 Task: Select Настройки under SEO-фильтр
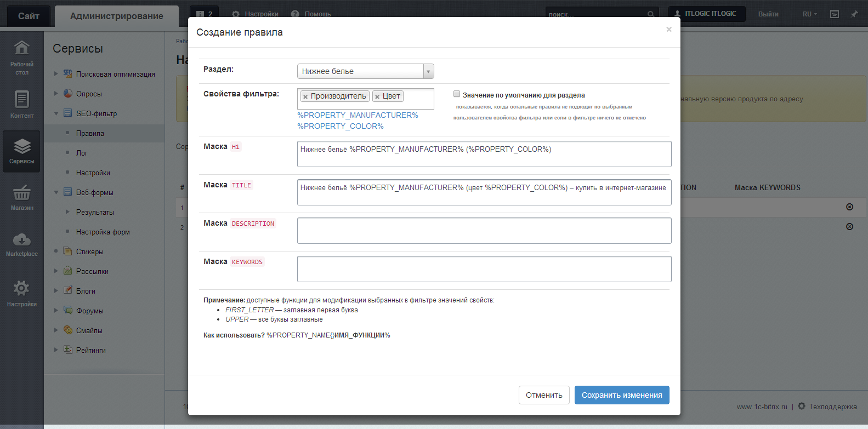(x=93, y=173)
